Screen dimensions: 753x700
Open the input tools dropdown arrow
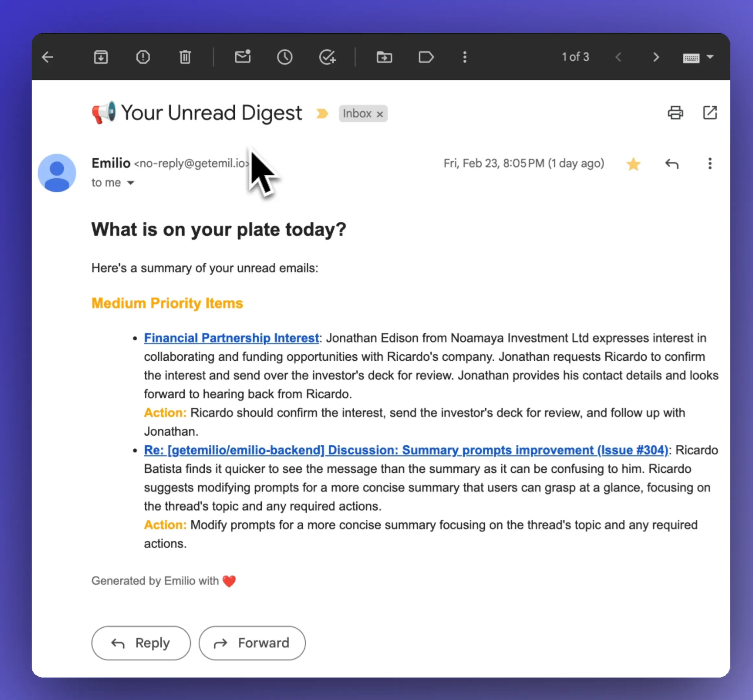pos(711,58)
